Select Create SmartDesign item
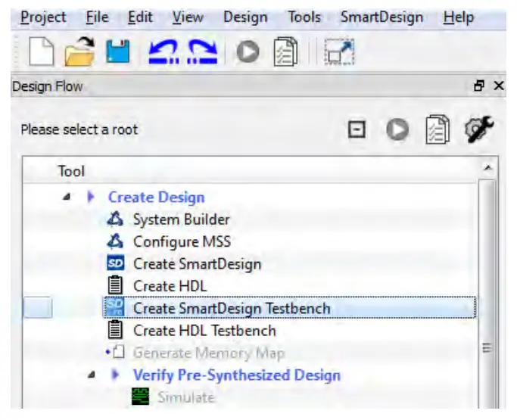This screenshot has height=420, width=517. 197,264
